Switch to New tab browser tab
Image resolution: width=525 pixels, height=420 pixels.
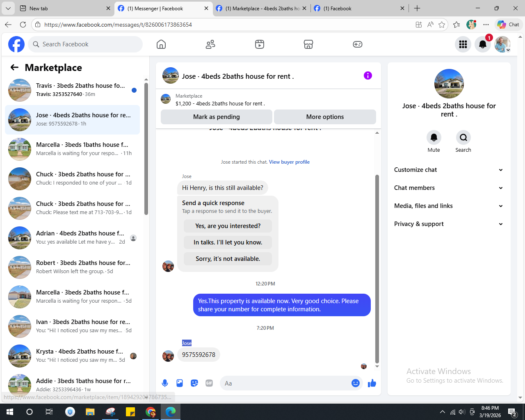click(65, 8)
